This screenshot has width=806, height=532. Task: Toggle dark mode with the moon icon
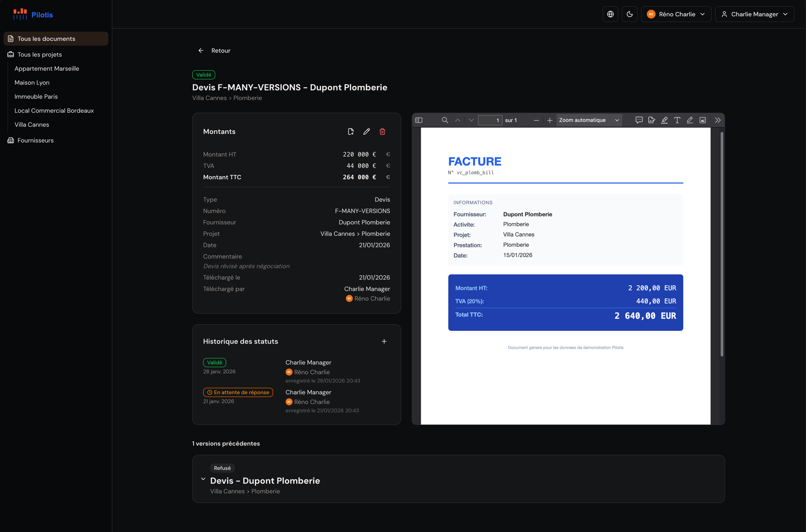pyautogui.click(x=629, y=14)
